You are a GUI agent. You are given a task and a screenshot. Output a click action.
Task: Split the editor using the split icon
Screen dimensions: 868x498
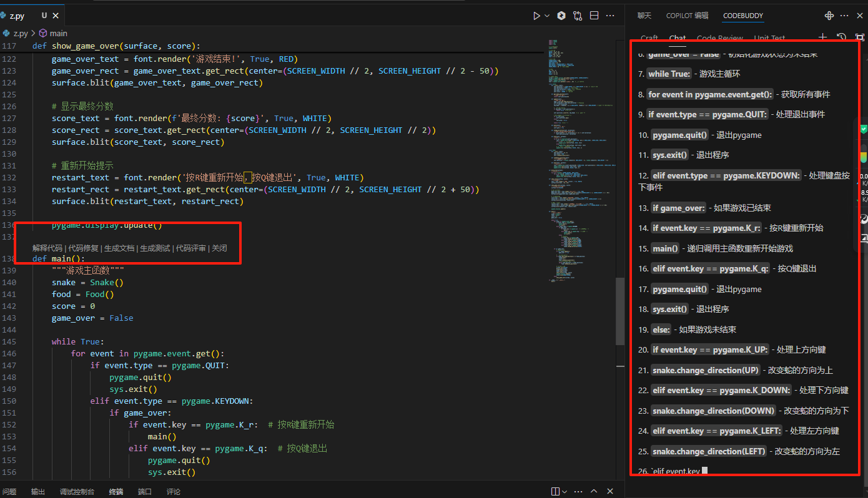point(594,16)
